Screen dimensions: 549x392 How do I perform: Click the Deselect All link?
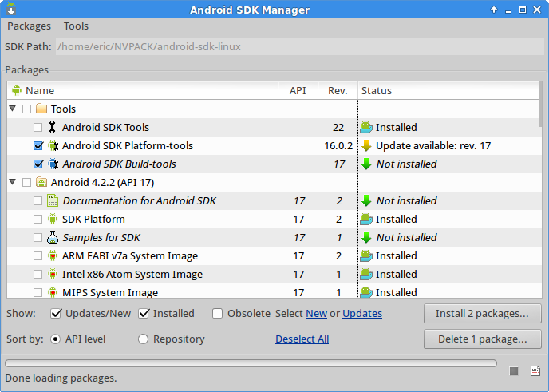[302, 339]
